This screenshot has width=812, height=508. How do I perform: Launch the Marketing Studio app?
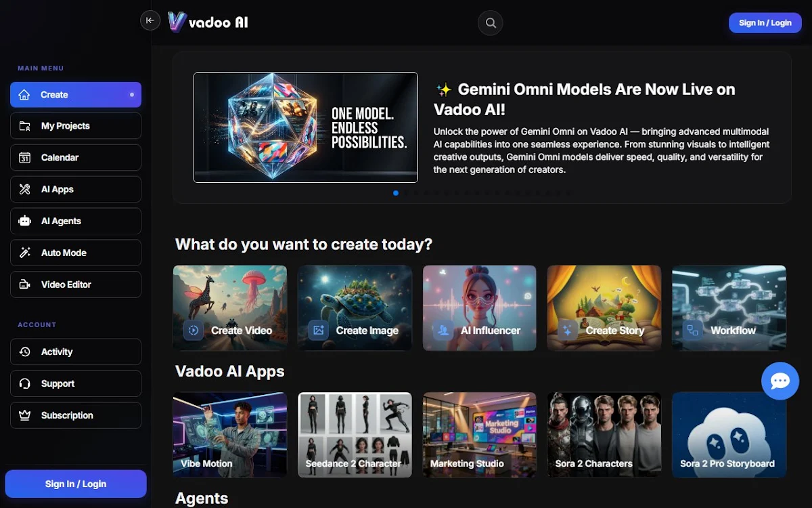click(480, 435)
